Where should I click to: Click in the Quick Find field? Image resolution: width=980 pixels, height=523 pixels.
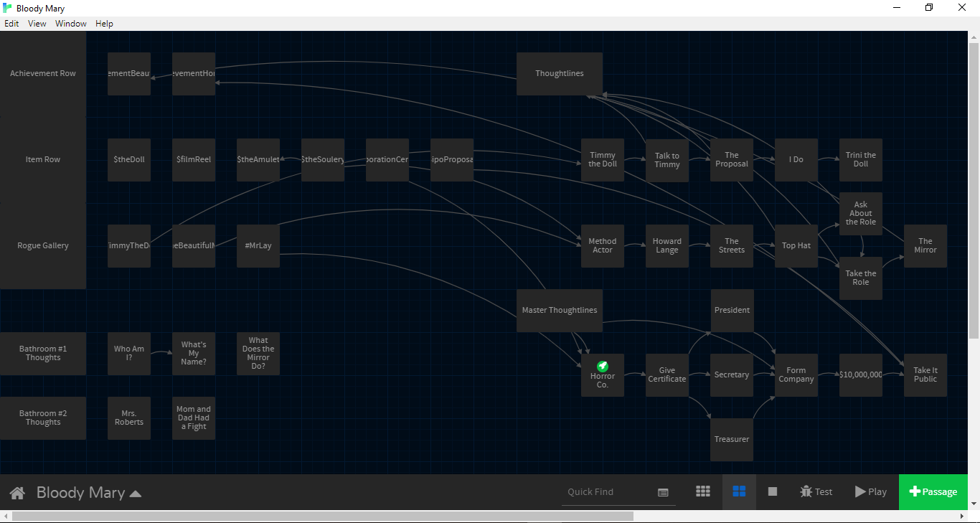[606, 492]
